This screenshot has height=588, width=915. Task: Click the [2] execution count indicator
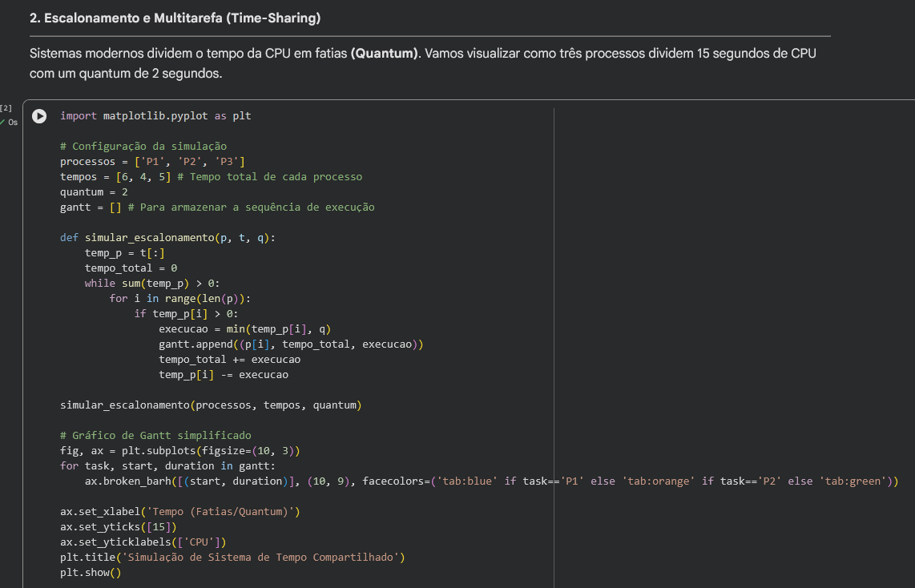coord(6,107)
